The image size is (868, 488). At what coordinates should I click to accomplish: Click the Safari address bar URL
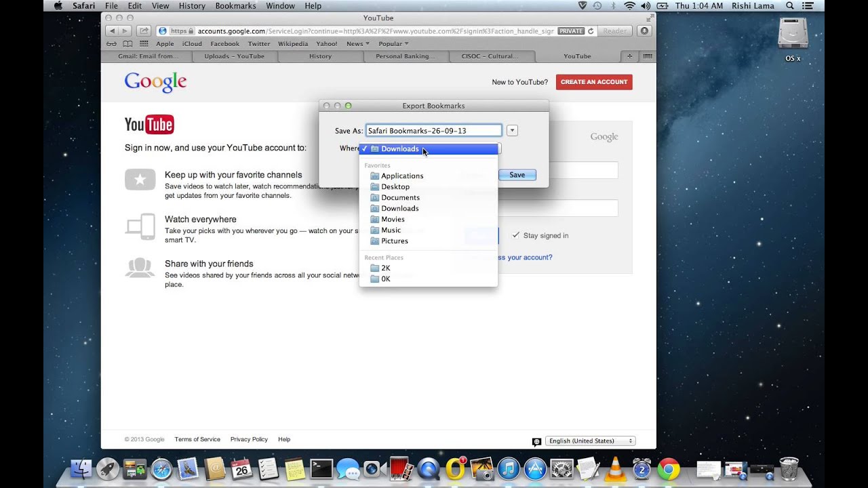[376, 31]
